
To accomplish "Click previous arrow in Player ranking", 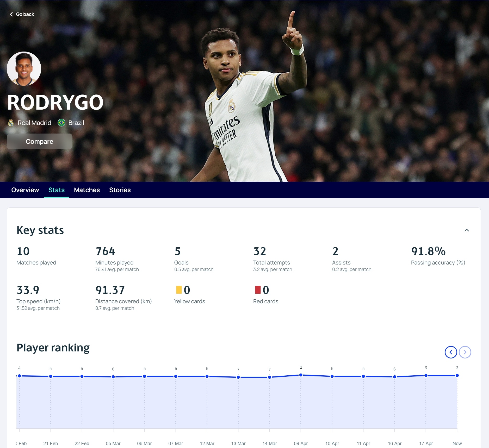I will point(451,352).
